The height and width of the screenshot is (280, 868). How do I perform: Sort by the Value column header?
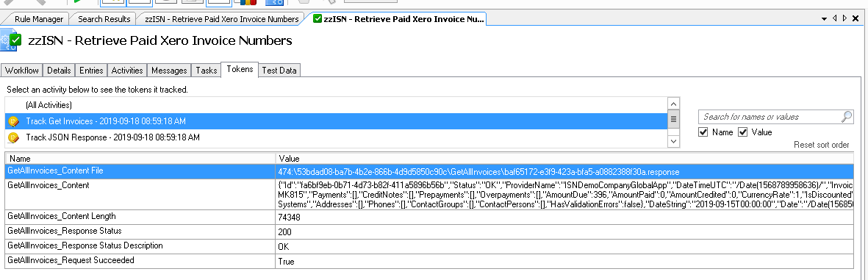click(564, 159)
